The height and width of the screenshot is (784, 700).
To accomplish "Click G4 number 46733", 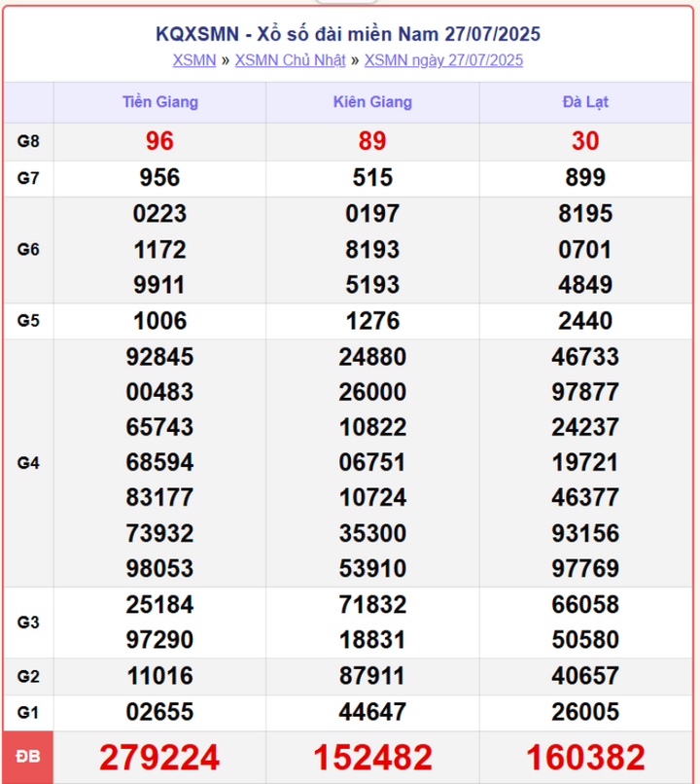I will click(585, 357).
